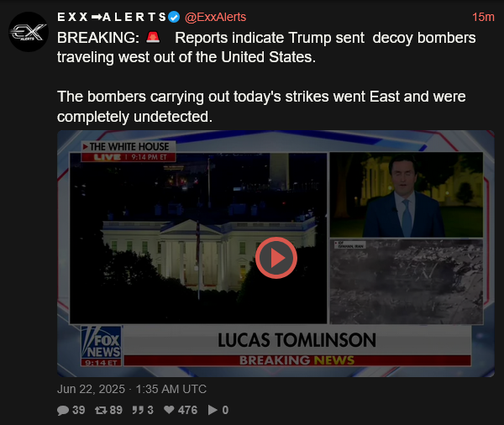504x425 pixels.
Task: Click the reporter video panel
Action: (407, 195)
